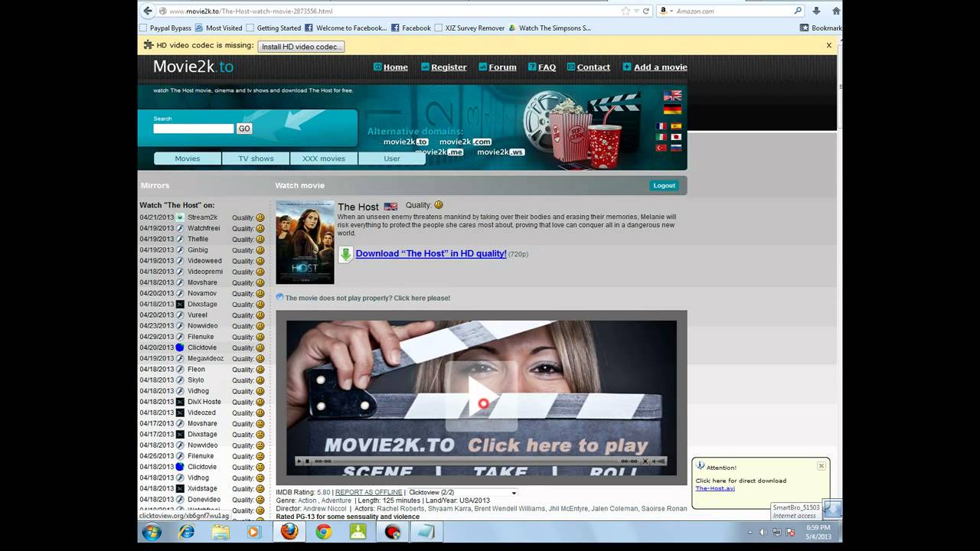Screen dimensions: 980x551
Task: Click The-Host.avi direct download link
Action: [715, 488]
